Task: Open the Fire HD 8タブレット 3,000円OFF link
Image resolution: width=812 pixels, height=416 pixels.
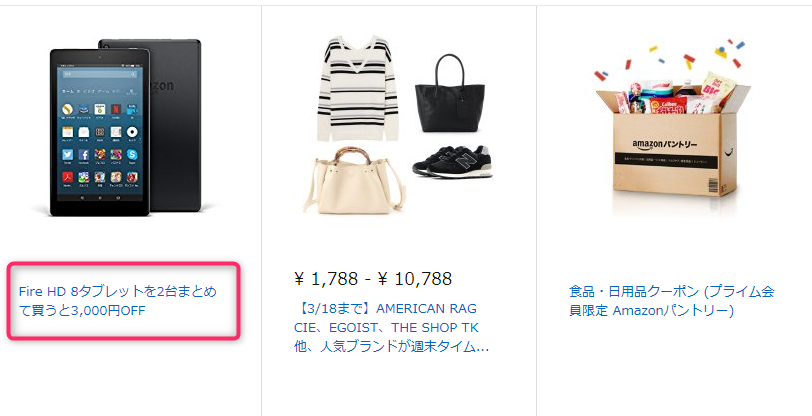Action: pyautogui.click(x=118, y=301)
